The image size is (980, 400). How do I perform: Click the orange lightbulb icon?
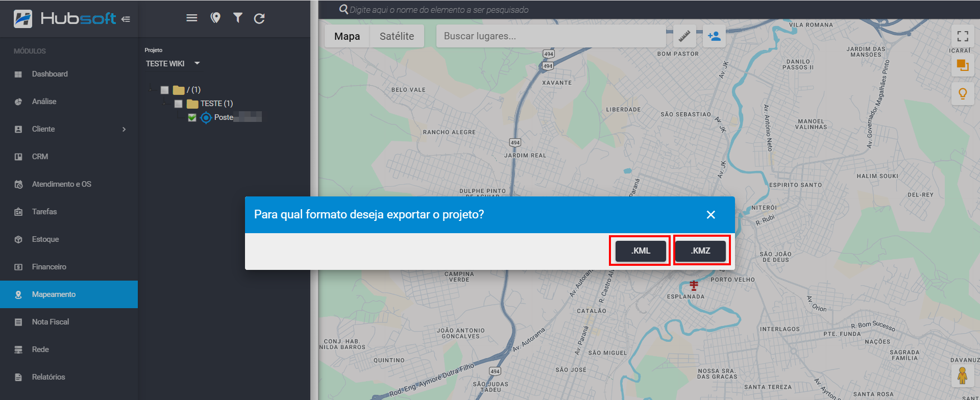963,94
